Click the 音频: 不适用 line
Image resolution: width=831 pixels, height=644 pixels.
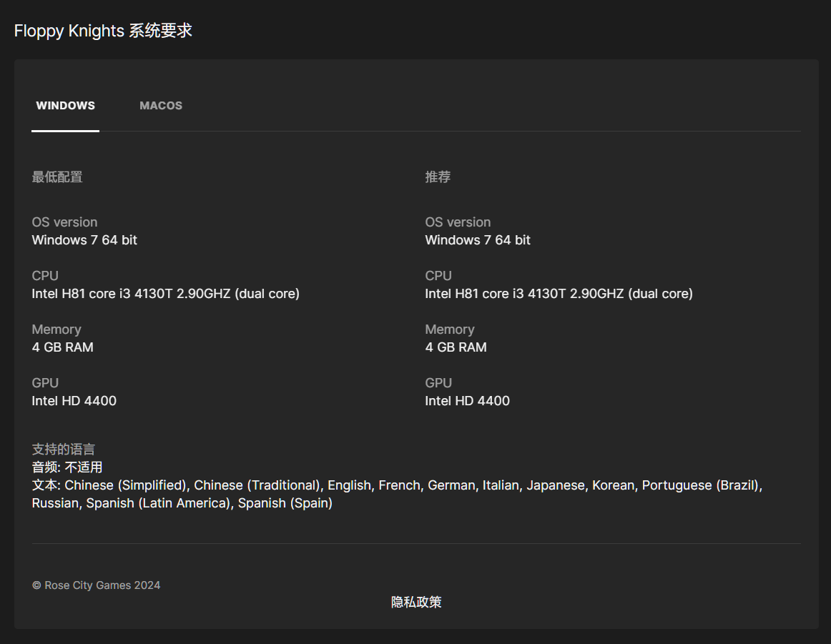(x=67, y=467)
